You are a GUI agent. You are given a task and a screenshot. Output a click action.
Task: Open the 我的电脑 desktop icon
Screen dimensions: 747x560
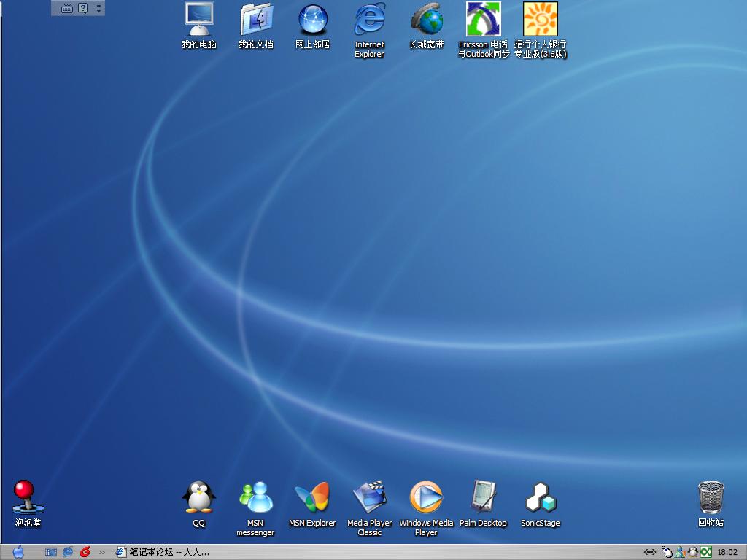pyautogui.click(x=198, y=26)
